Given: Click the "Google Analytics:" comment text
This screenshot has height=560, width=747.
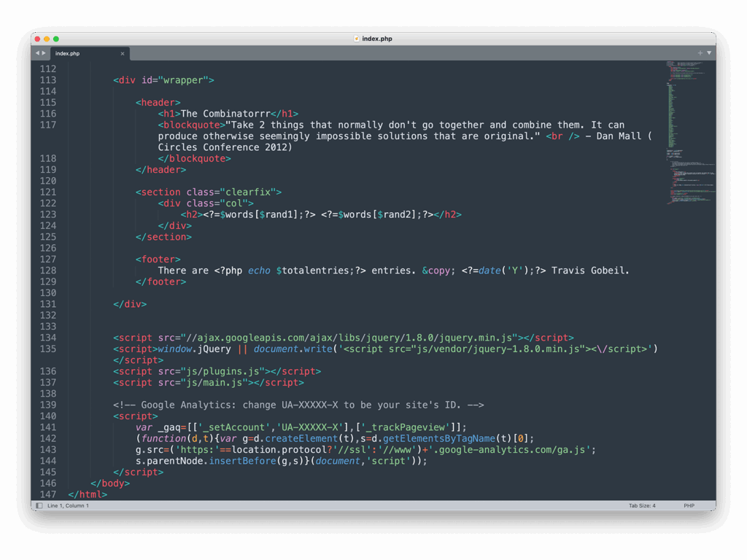Looking at the screenshot, I should pyautogui.click(x=189, y=405).
